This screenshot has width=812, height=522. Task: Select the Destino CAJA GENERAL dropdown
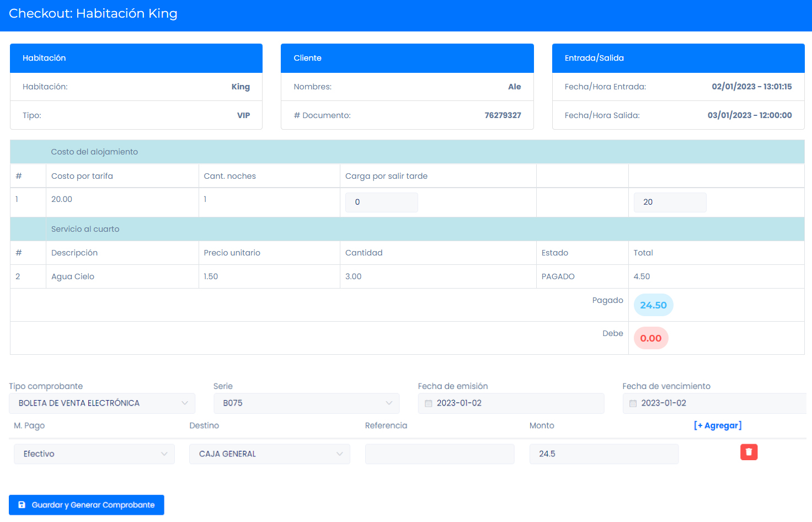point(270,454)
